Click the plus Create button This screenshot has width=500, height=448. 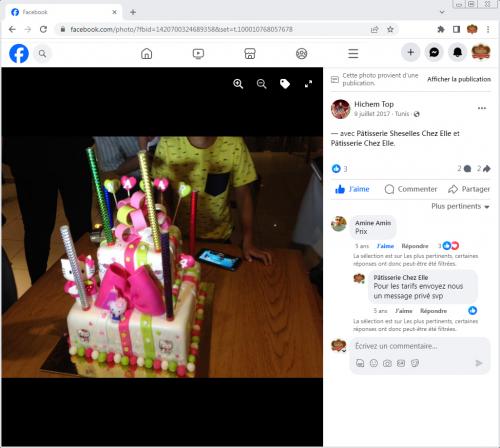[411, 52]
